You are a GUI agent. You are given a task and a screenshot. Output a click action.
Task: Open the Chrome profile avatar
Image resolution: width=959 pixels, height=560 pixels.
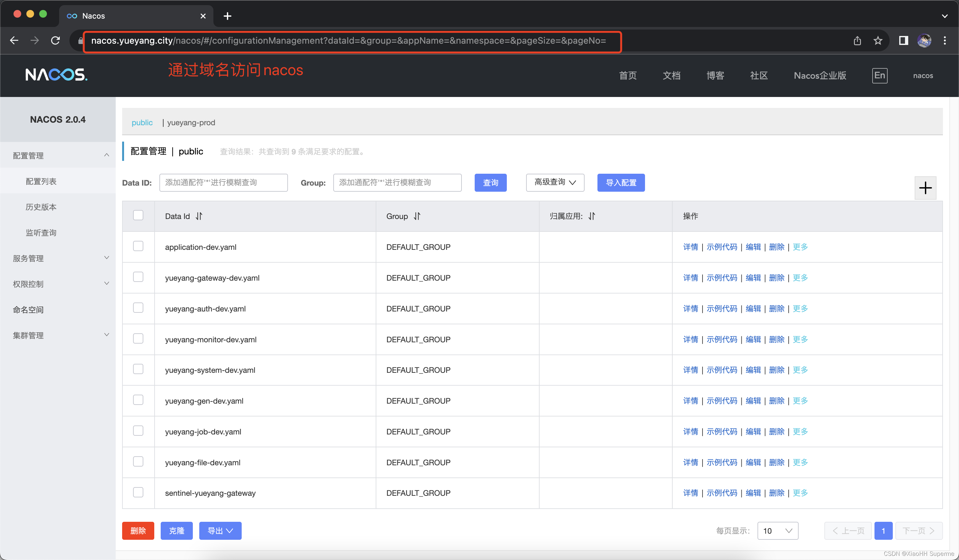coord(924,40)
